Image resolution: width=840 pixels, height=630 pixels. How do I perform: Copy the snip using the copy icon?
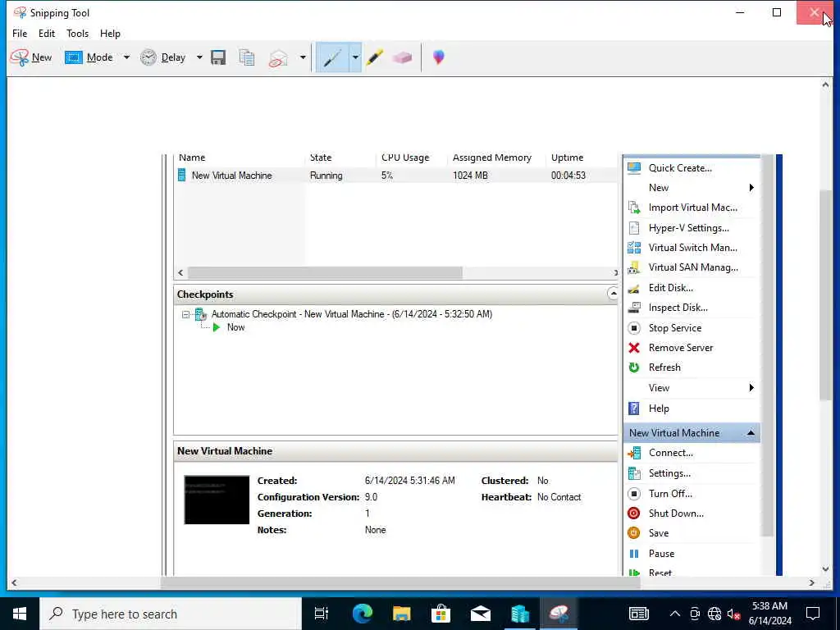coord(247,57)
